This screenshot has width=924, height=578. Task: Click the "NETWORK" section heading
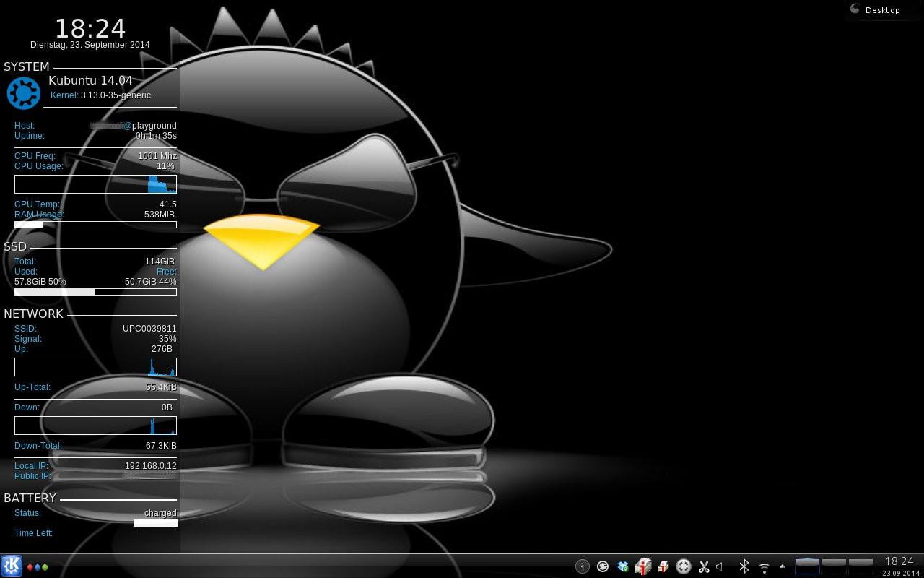pos(33,314)
